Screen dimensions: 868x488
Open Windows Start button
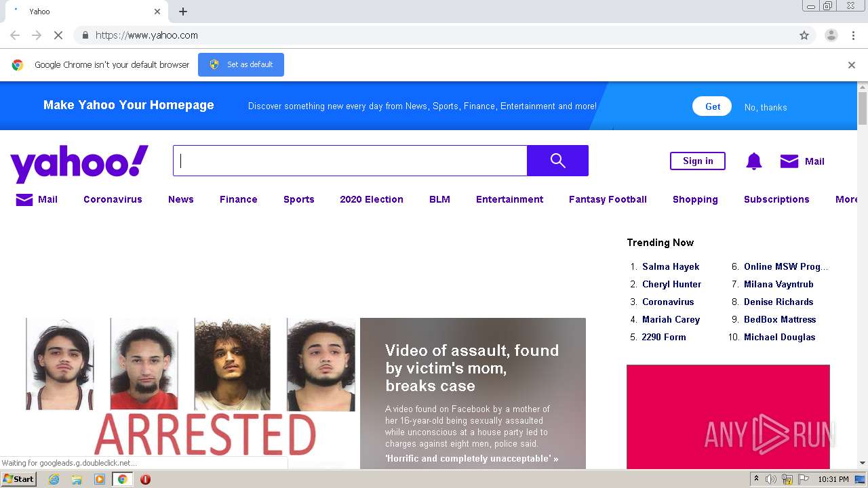[19, 479]
